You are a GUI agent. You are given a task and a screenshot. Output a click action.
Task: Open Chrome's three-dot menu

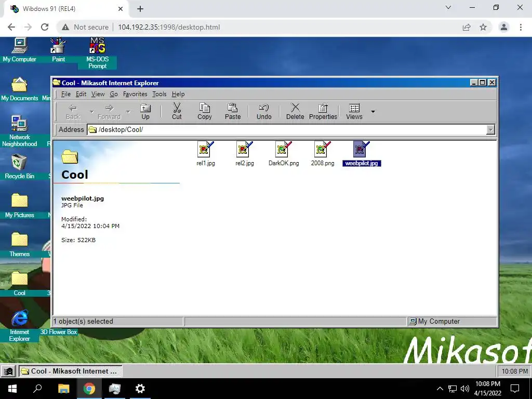point(521,27)
